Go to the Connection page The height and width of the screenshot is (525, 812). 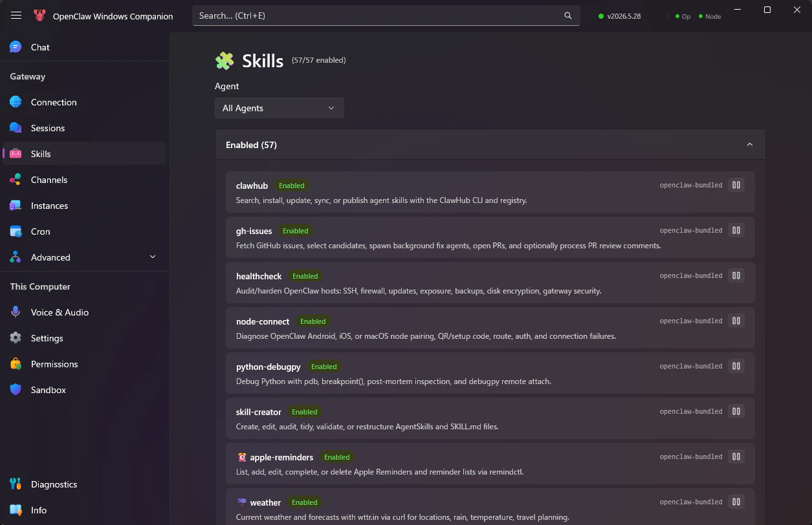84,102
